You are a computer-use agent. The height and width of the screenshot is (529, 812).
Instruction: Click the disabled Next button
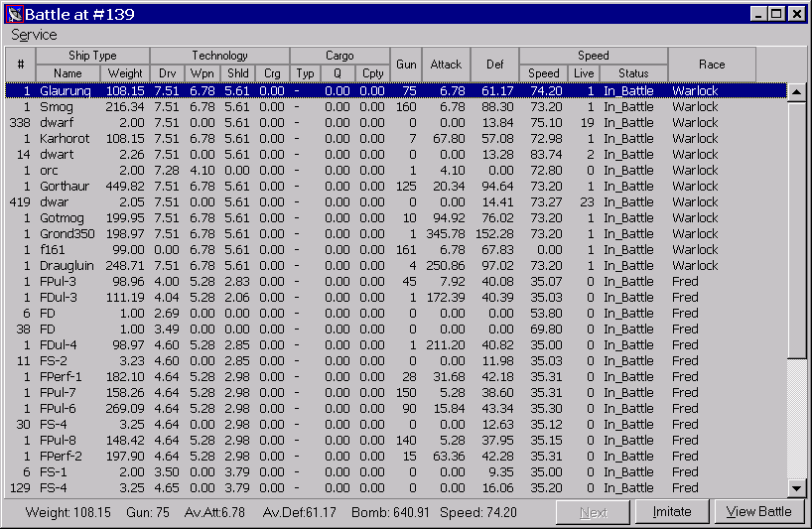point(593,512)
